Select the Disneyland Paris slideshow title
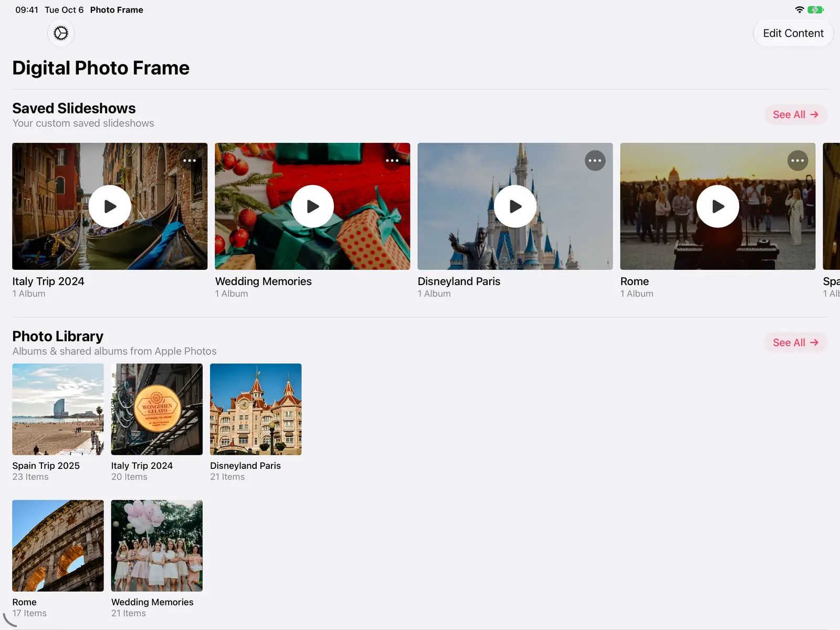This screenshot has height=630, width=840. [x=459, y=281]
